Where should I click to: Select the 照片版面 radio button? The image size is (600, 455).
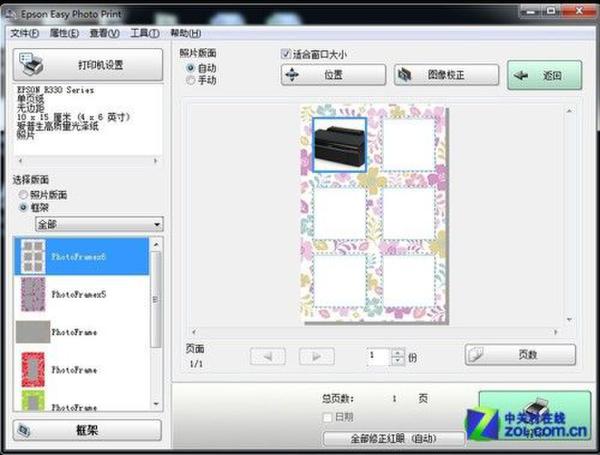23,195
